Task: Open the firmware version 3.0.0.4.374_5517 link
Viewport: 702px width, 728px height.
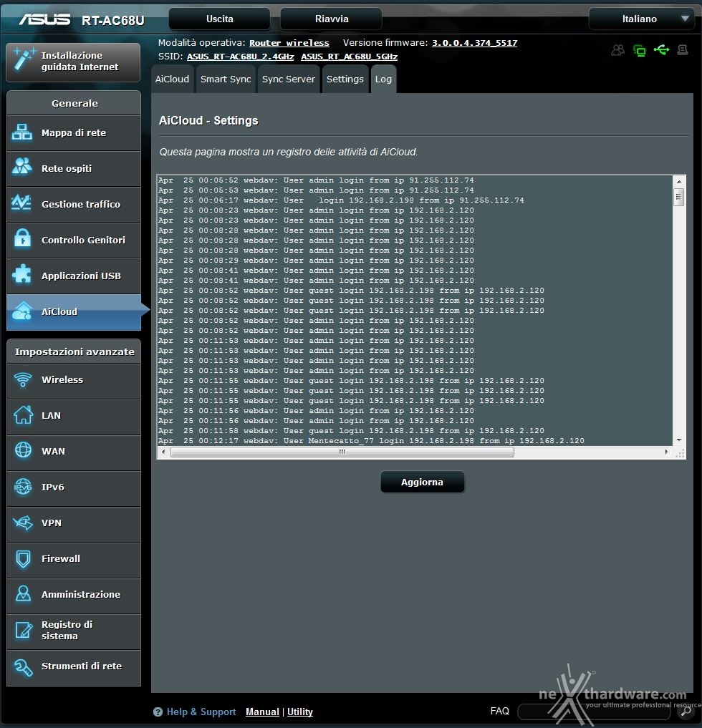Action: 474,43
